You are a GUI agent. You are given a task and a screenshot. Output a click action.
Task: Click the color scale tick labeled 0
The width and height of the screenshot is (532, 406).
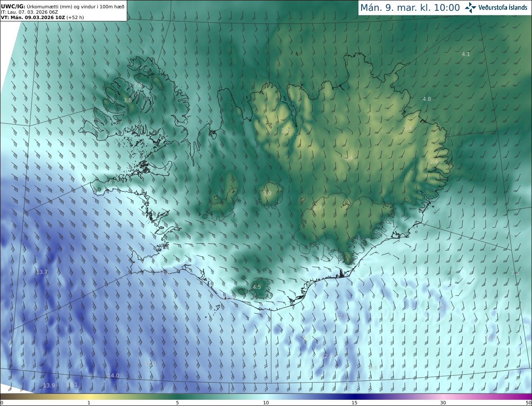2,403
